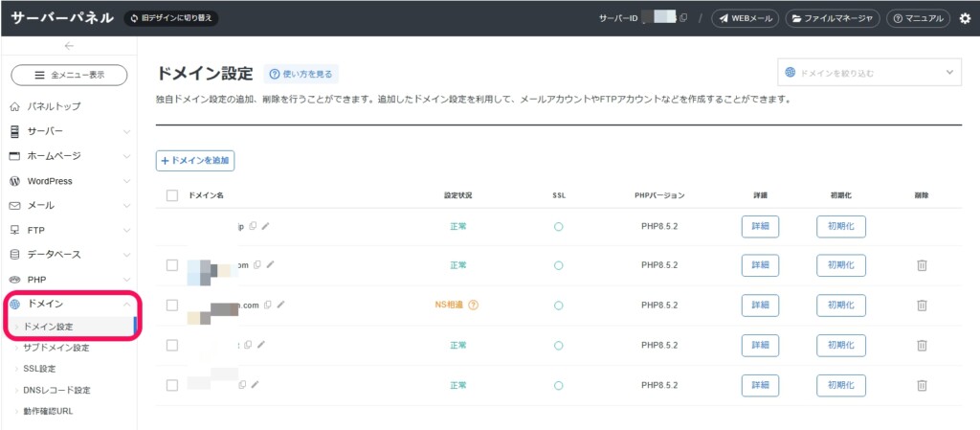Delete the NS相違 domain via trash icon

click(x=922, y=305)
